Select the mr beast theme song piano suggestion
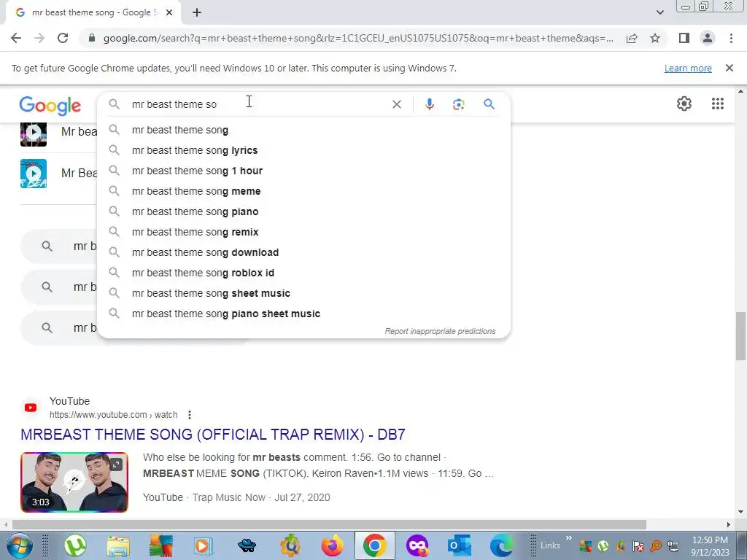This screenshot has width=747, height=560. pos(303,212)
